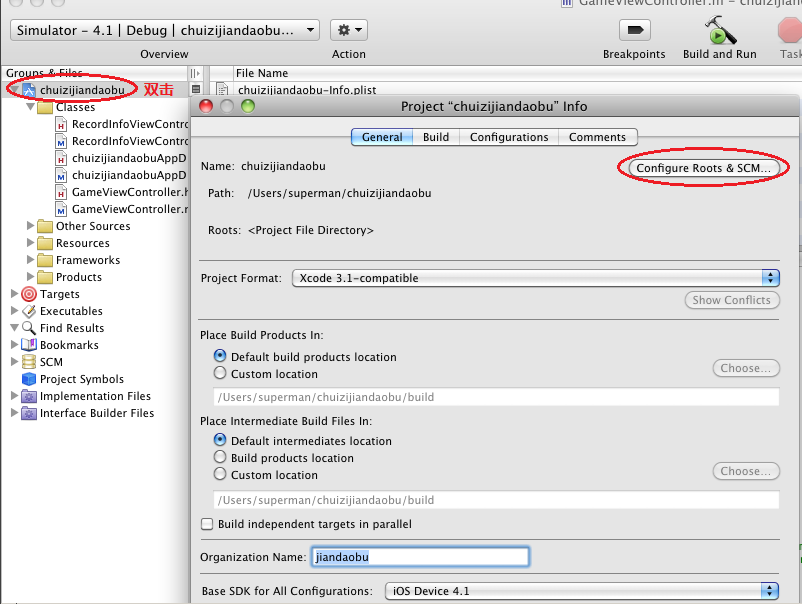802x604 pixels.
Task: Click Choose for build products location
Action: (x=746, y=368)
